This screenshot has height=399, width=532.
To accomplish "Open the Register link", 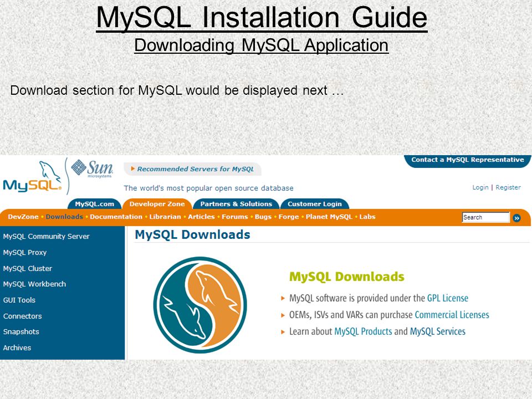I will pos(508,187).
